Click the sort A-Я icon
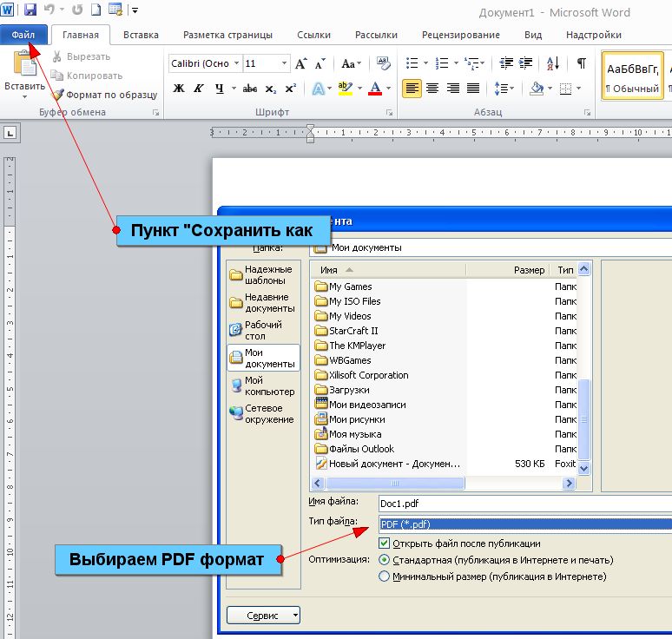 [553, 63]
